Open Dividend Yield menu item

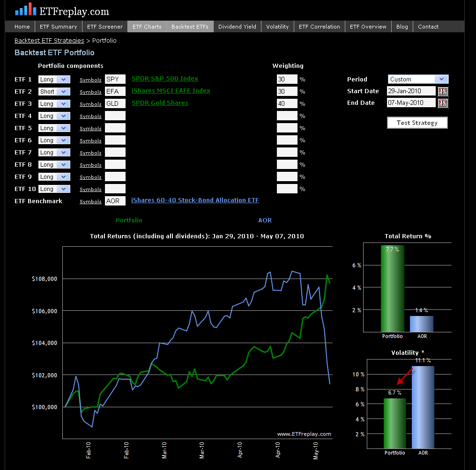237,27
